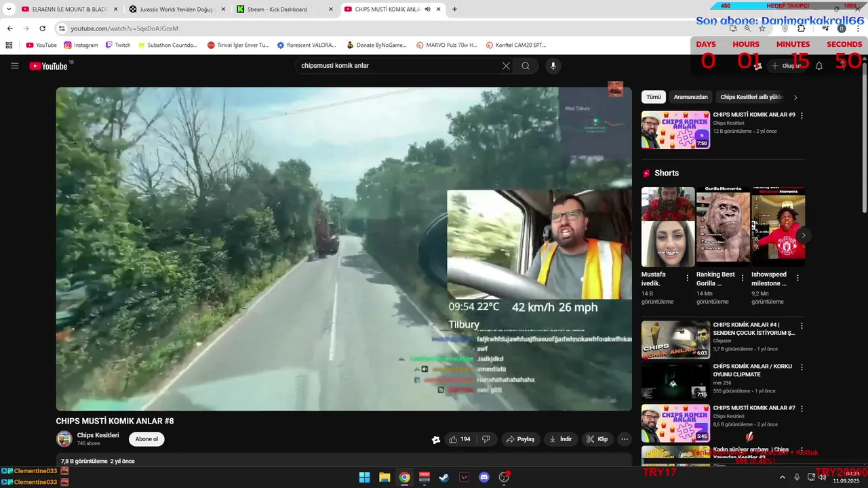Open the Chips Kesitleri channel link
The image size is (868, 488).
98,435
